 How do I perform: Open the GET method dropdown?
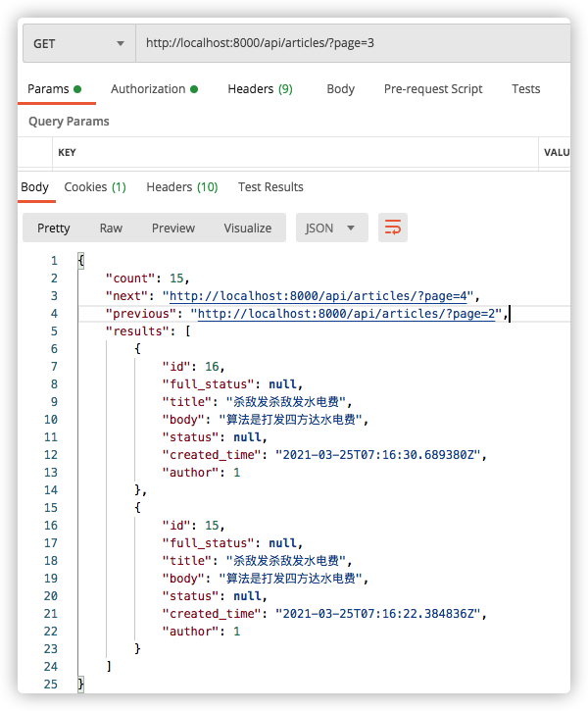[78, 43]
